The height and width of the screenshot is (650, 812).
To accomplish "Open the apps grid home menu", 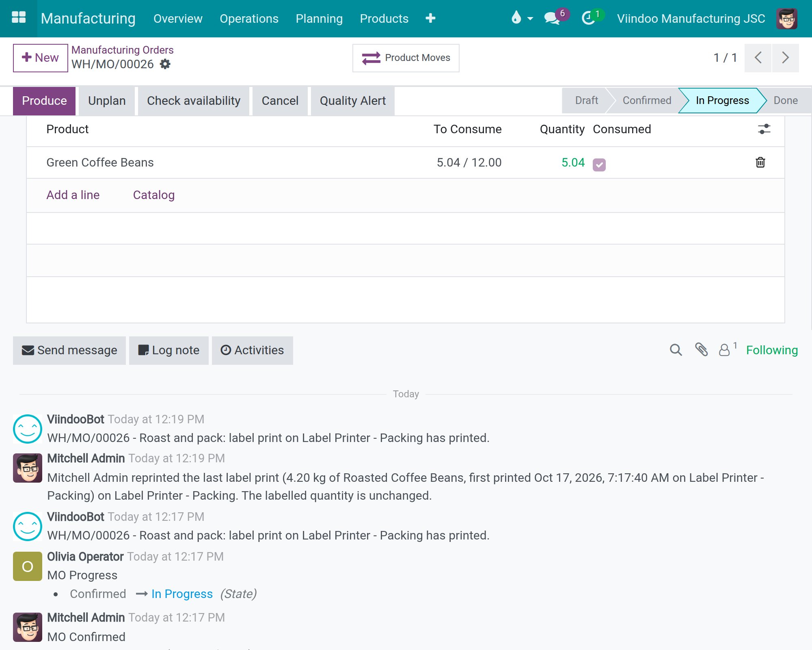I will point(19,18).
